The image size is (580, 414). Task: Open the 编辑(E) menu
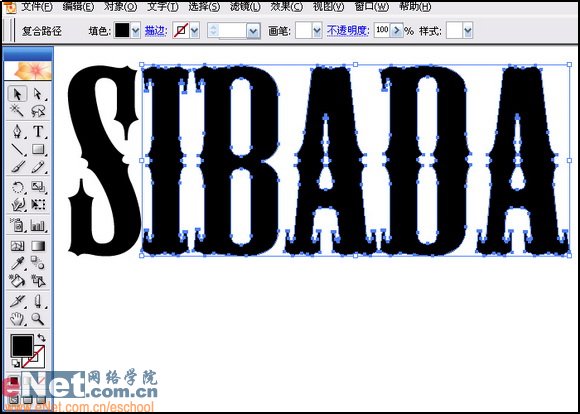(78, 7)
